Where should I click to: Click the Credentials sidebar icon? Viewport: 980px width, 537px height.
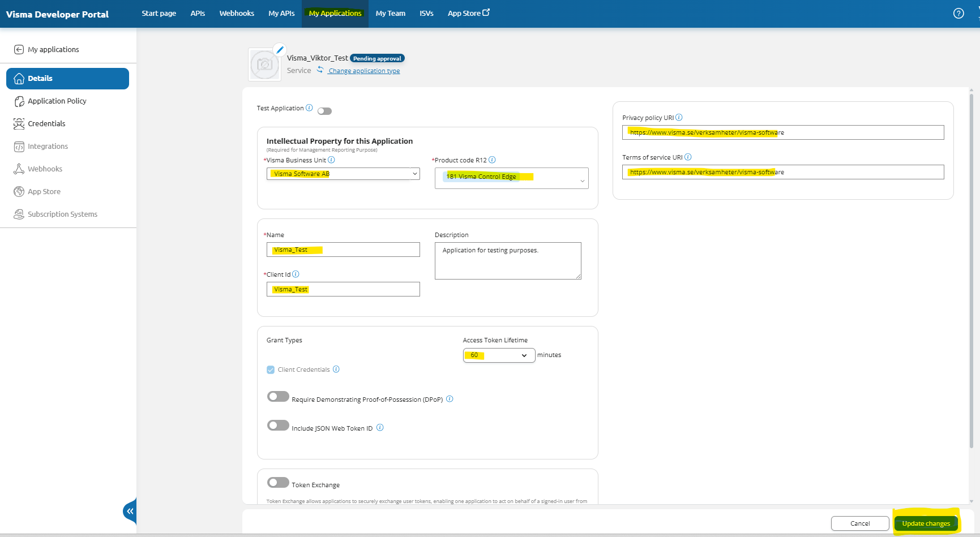(19, 124)
